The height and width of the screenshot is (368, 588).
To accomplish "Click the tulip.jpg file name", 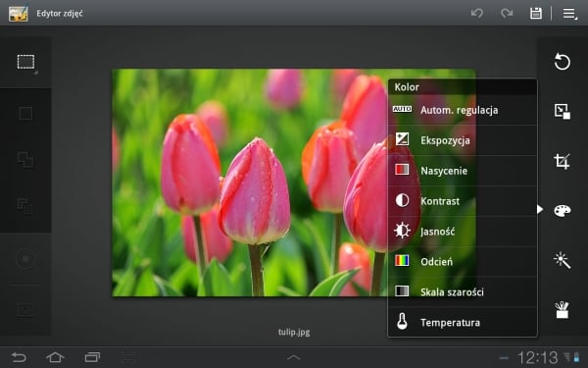I will coord(294,332).
